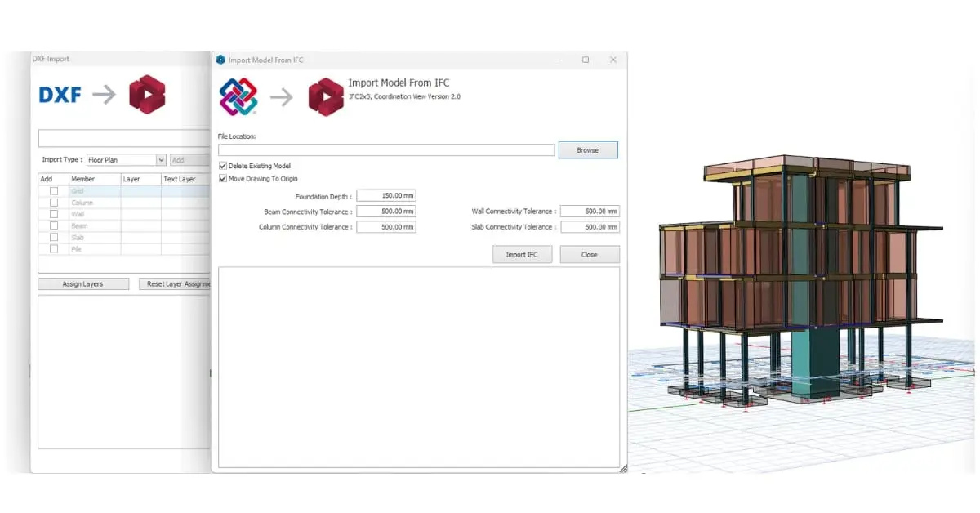Click the Close button in IFC dialog

point(590,255)
